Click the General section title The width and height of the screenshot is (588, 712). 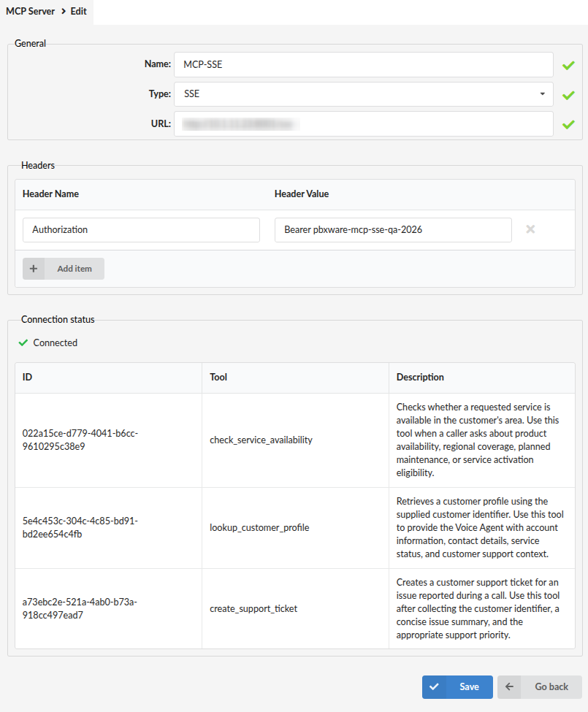click(31, 44)
